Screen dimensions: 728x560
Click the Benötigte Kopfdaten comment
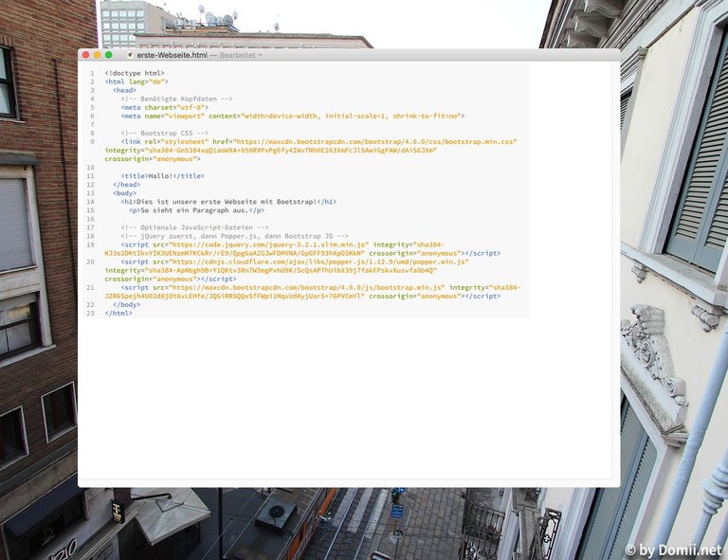[176, 99]
